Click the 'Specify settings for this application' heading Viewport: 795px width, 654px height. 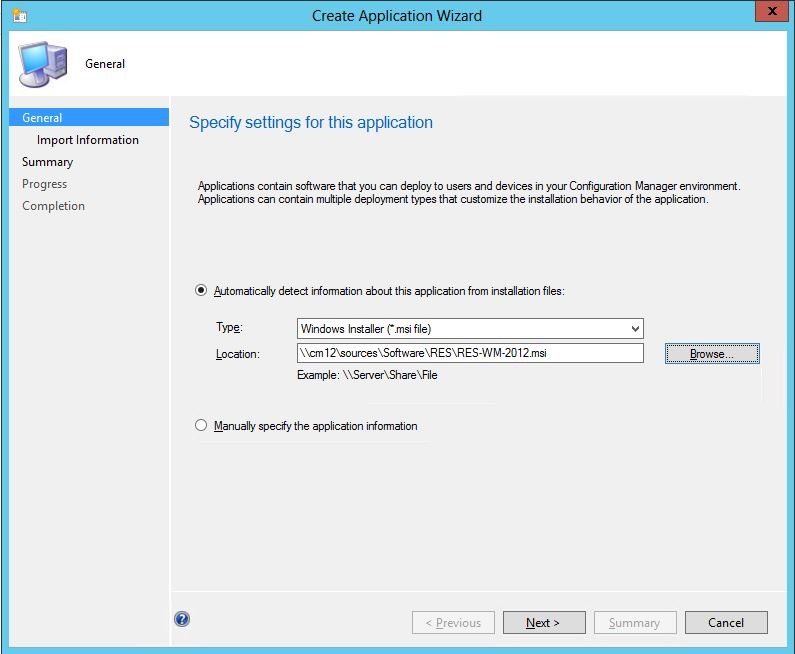tap(311, 123)
